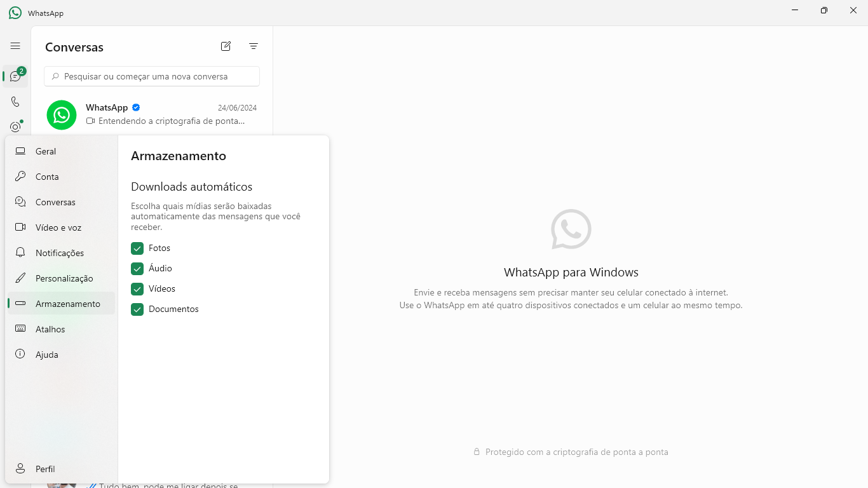Open the Status updates icon
Viewport: 868px width, 488px height.
[x=15, y=126]
